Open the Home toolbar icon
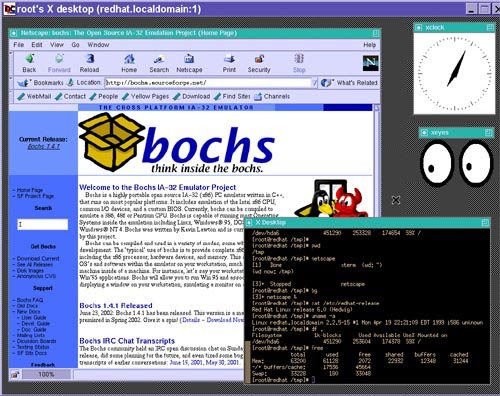Screen dimensions: 500x396 tap(129, 63)
